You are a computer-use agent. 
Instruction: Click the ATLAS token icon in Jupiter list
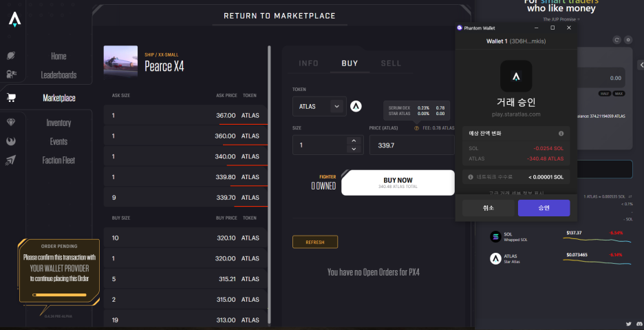pyautogui.click(x=496, y=258)
